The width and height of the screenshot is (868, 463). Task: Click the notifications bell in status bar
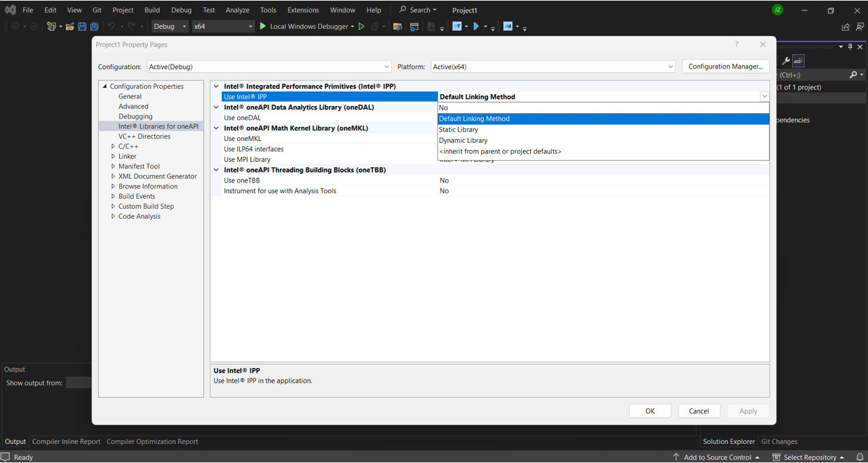pos(859,457)
